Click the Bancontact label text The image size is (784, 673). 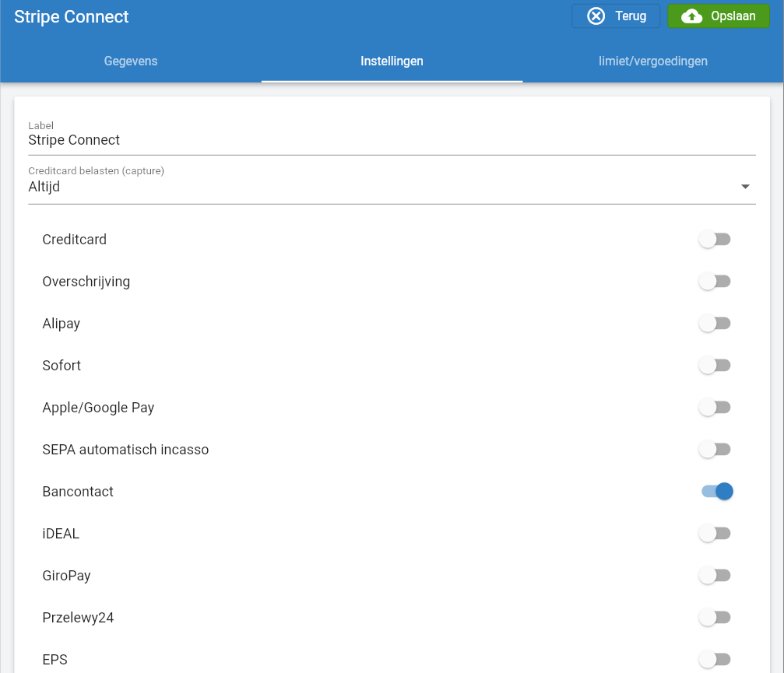tap(78, 492)
